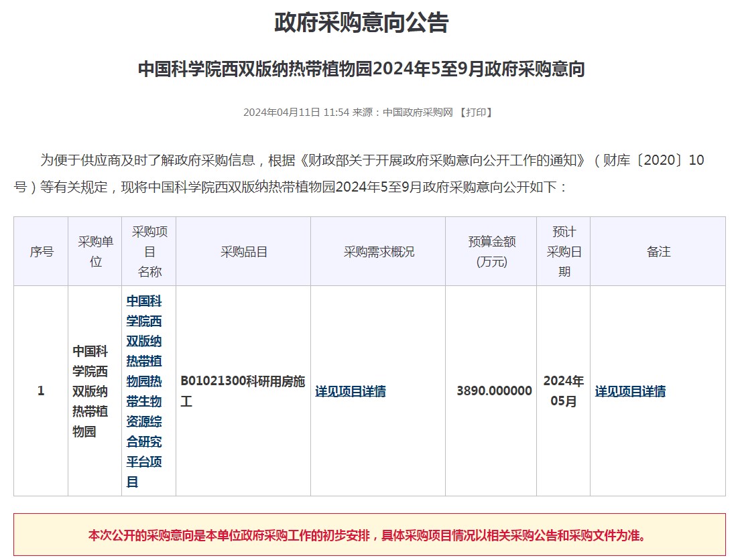Click the 政府采购意向公告 main heading
Screen dimensions: 740x560
361,23
